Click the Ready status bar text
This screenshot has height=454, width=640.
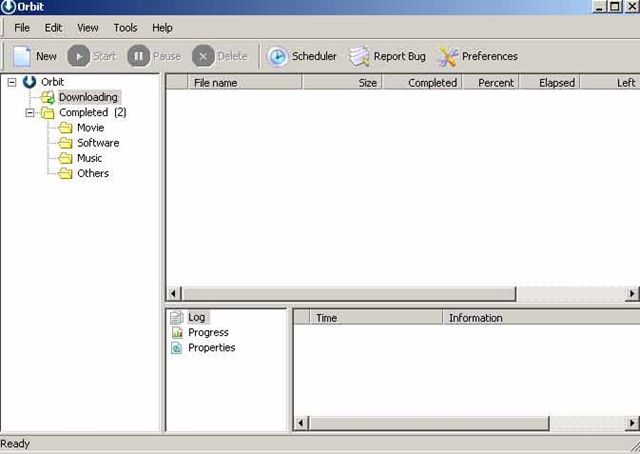pyautogui.click(x=15, y=444)
